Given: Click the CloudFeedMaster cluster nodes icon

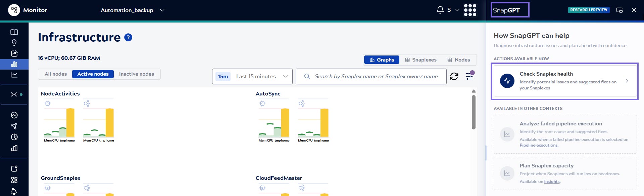Looking at the screenshot, I should [302, 188].
